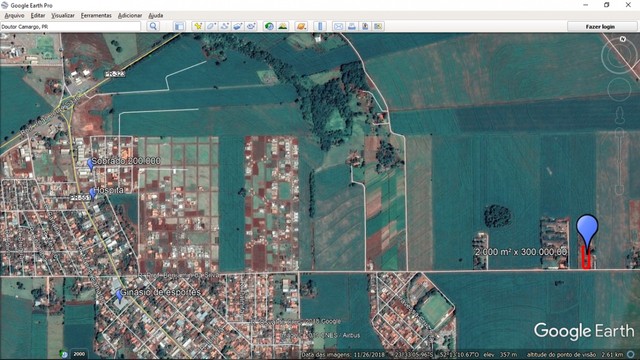Viewport: 640px width, 360px height.
Task: Click the search magnifier button
Action: click(153, 27)
